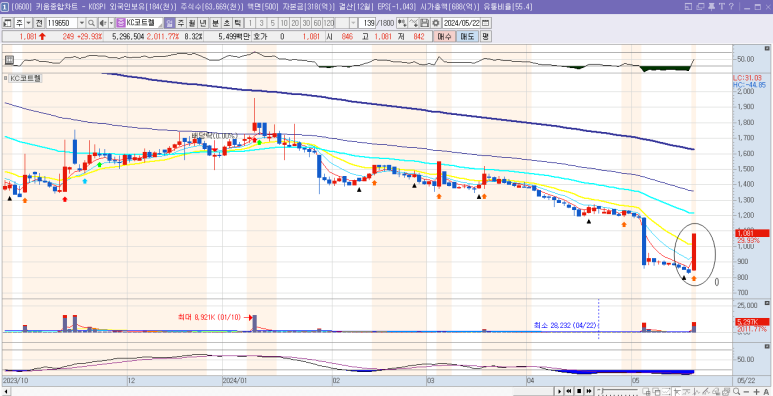Viewport: 773px width, 396px height.
Task: Click the 매도 sell button
Action: tap(466, 36)
